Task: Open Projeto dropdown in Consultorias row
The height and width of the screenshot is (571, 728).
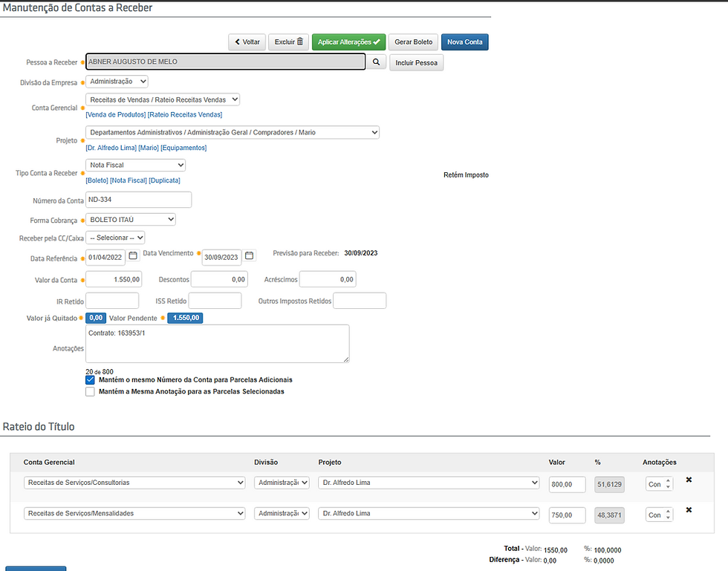Action: [429, 483]
